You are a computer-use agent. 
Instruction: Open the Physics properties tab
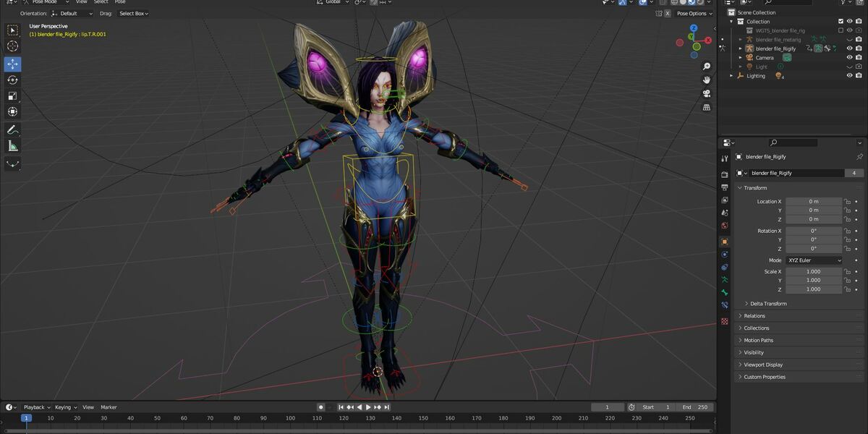point(725,254)
